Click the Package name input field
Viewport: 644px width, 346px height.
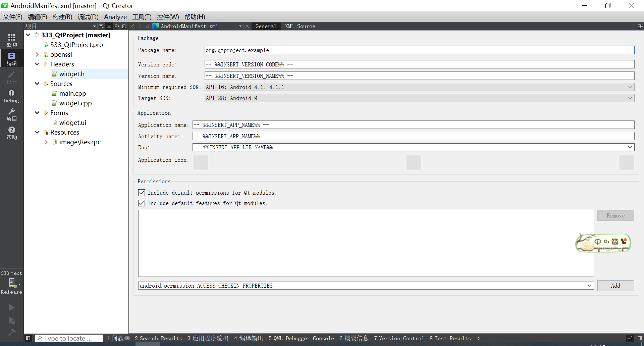pyautogui.click(x=419, y=50)
